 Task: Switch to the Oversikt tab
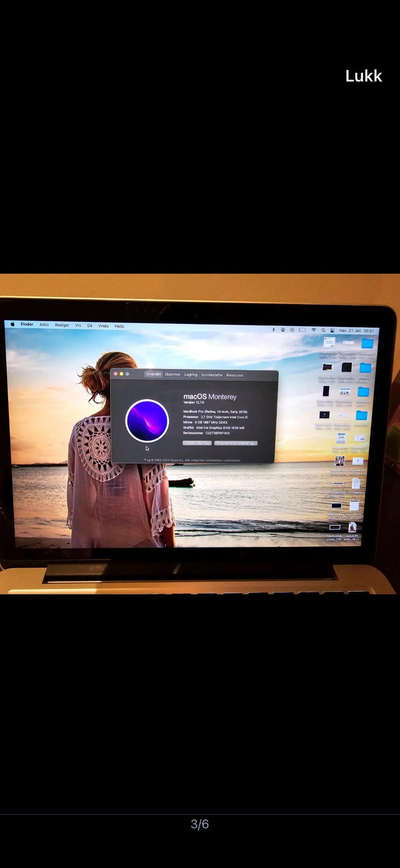153,374
